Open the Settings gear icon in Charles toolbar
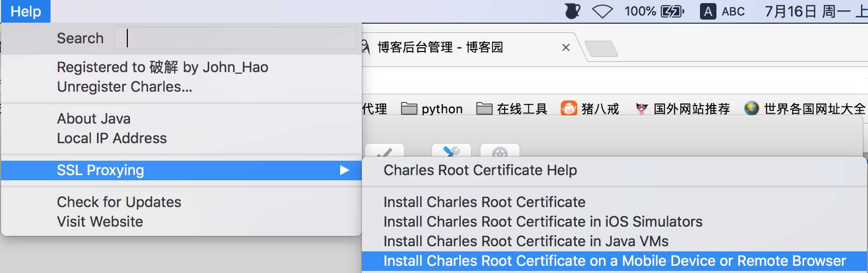The width and height of the screenshot is (868, 273). (500, 151)
